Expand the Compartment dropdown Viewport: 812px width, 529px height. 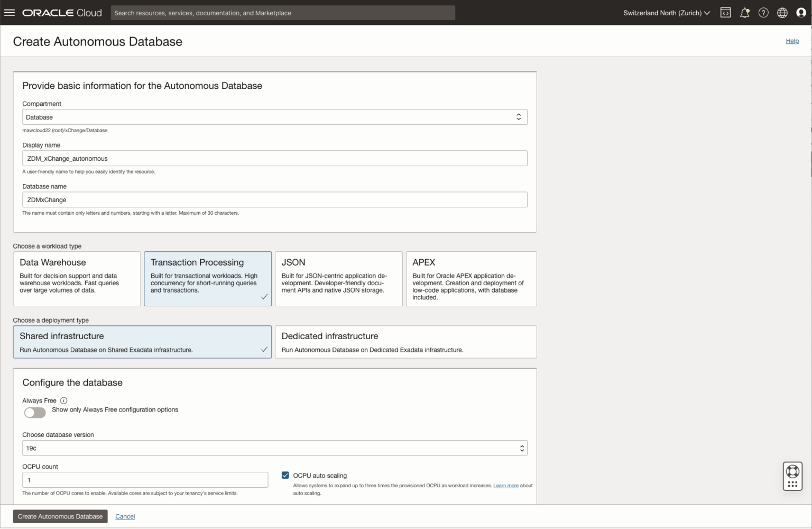click(x=274, y=117)
